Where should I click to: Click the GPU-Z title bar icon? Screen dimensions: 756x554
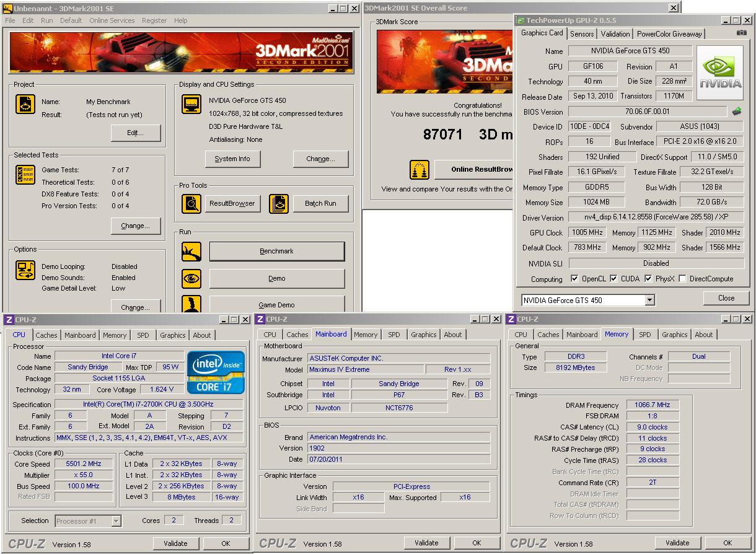(x=521, y=20)
